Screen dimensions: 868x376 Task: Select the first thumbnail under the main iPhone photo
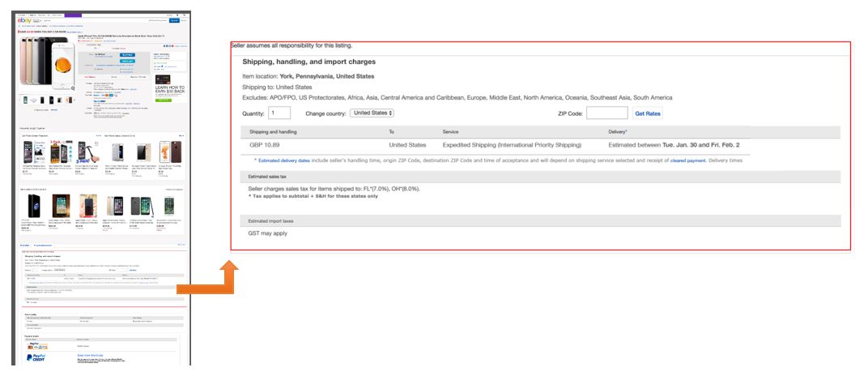click(x=25, y=100)
